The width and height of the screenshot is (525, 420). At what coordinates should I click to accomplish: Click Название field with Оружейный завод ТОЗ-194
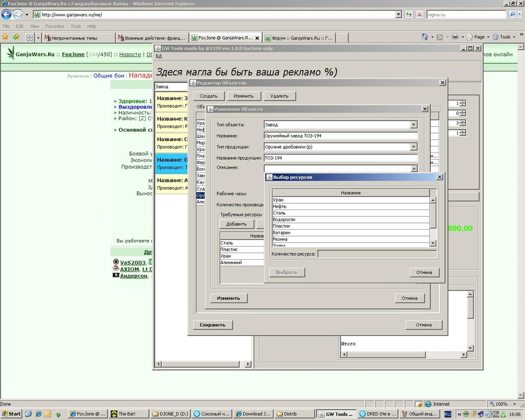341,135
